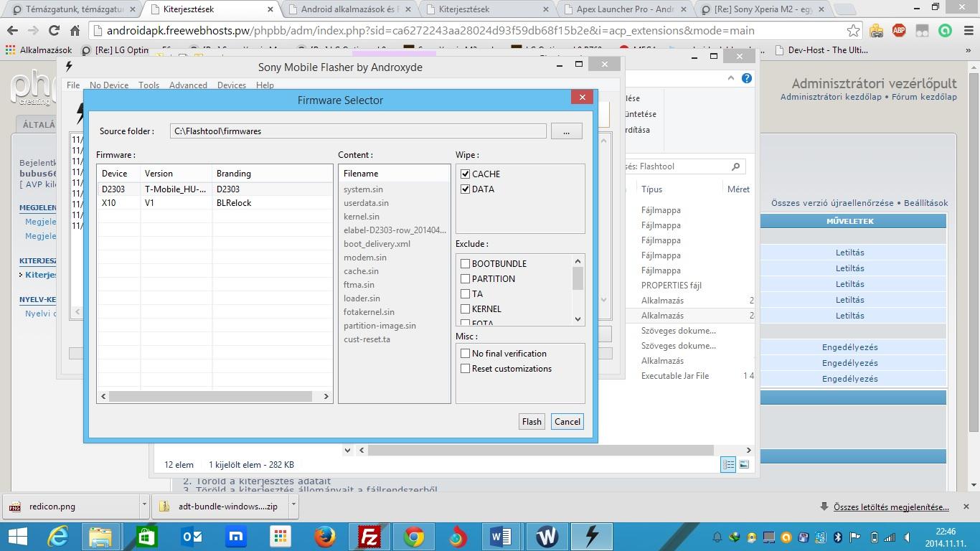Bookmark this page with star icon
Viewport: 980px width, 551px height.
853,31
